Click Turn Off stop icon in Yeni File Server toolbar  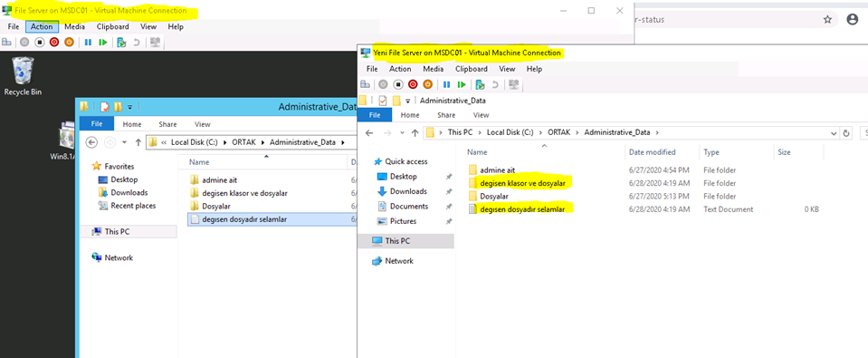tap(398, 85)
